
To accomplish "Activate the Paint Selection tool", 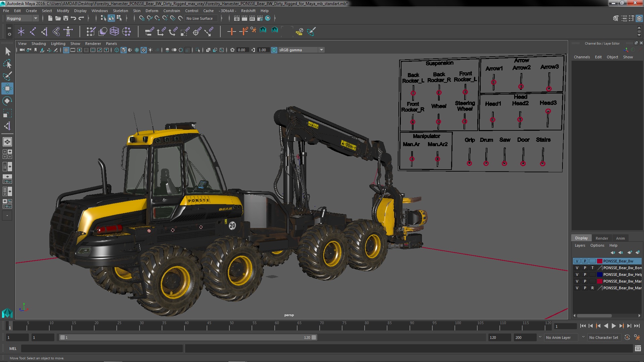I will pyautogui.click(x=7, y=76).
